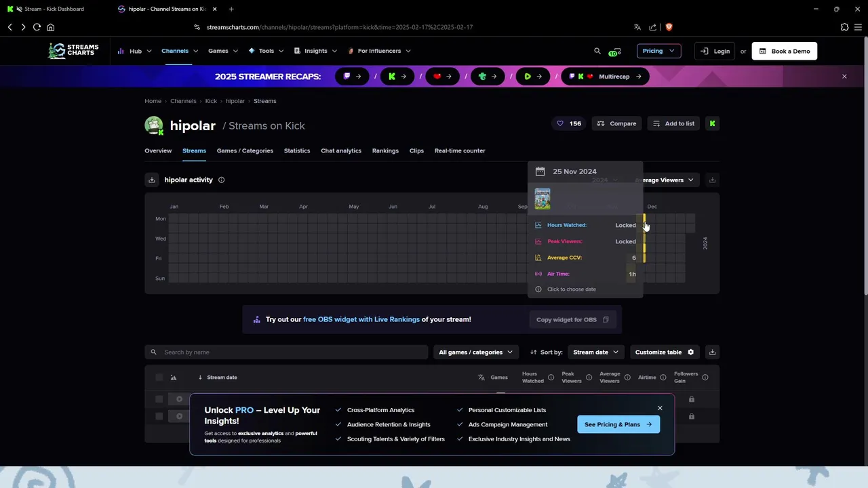Open the Chat analytics tab

[x=341, y=150]
